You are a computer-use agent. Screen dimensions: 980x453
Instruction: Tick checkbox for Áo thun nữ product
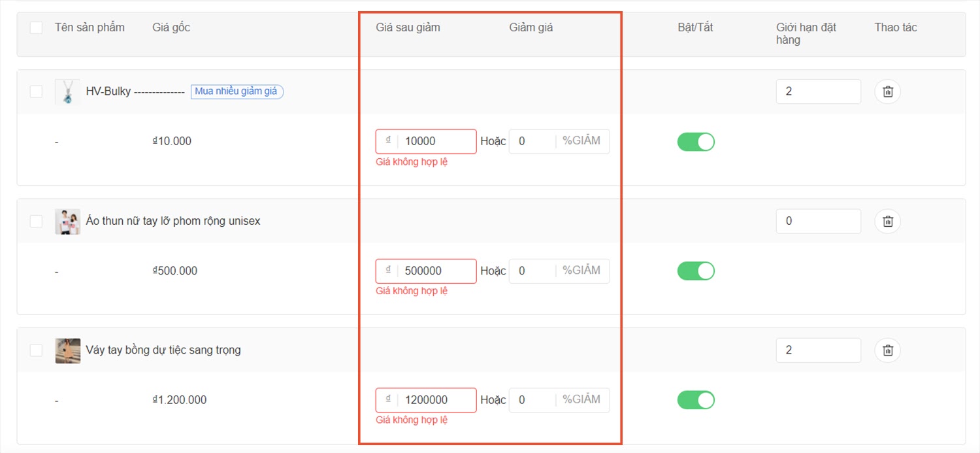click(x=36, y=221)
